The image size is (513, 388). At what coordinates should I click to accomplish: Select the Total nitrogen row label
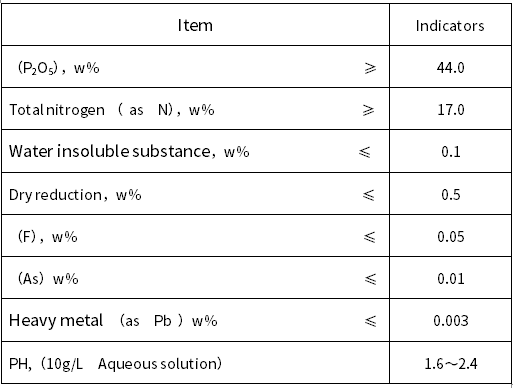(112, 110)
